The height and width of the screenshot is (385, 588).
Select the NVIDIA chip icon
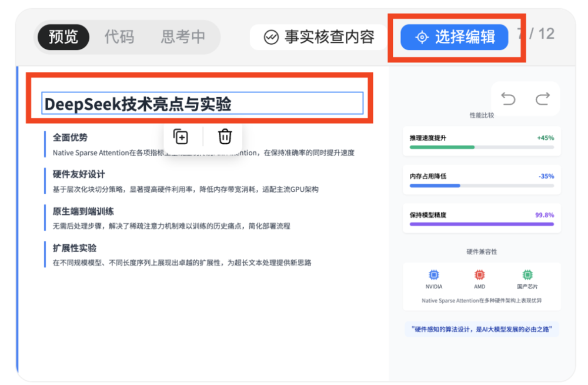(433, 275)
